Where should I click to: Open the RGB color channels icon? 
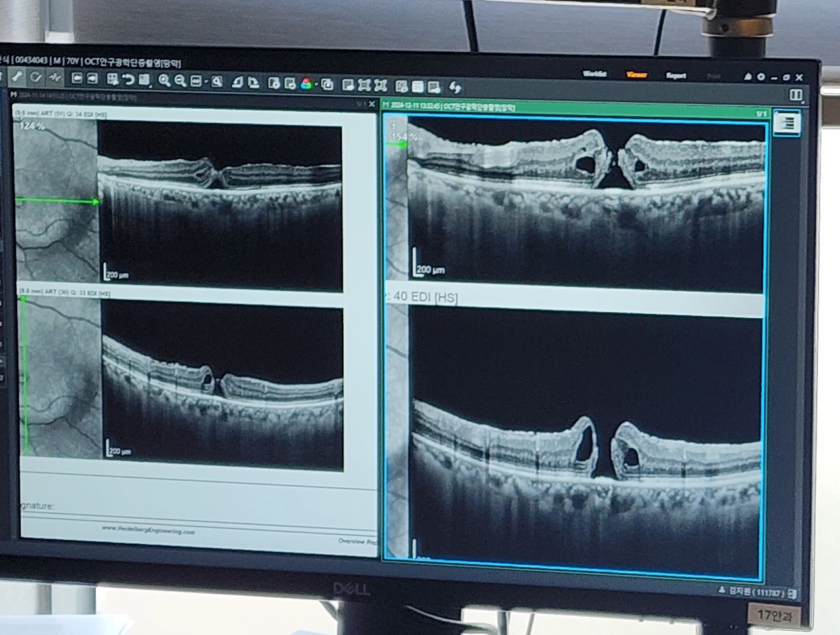(306, 83)
